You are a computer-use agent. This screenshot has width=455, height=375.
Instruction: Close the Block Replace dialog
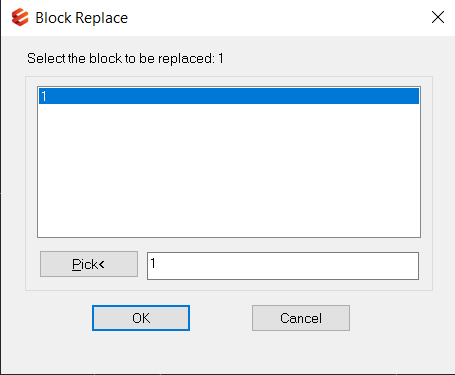438,17
